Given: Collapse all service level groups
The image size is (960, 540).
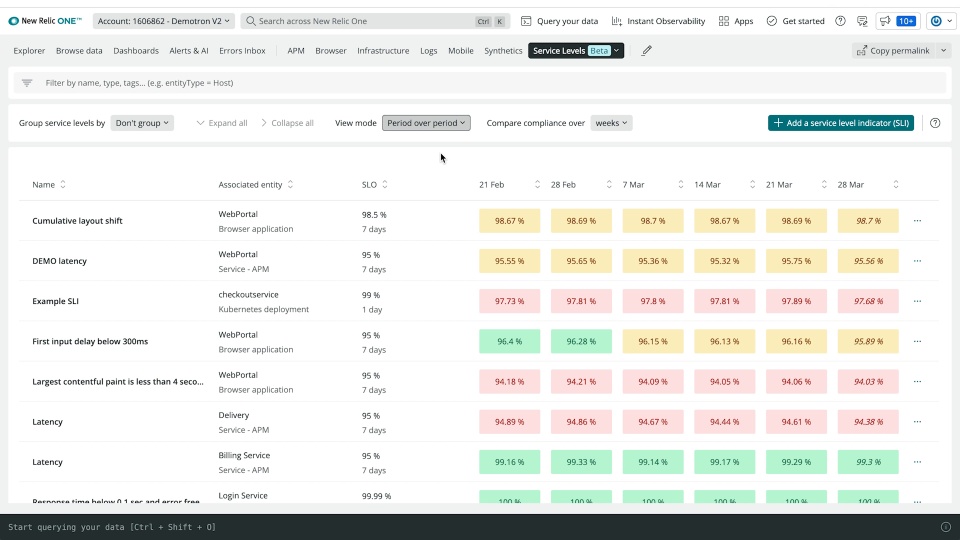Looking at the screenshot, I should point(287,123).
